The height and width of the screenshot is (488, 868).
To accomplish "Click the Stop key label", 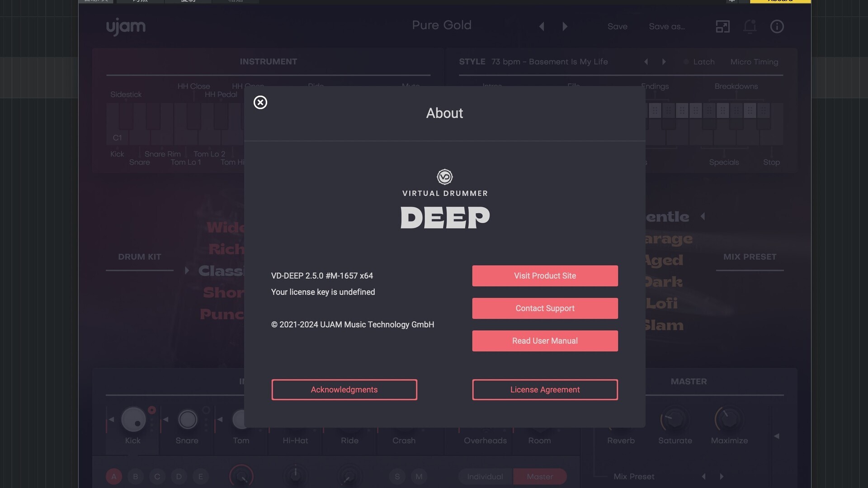I will 771,162.
